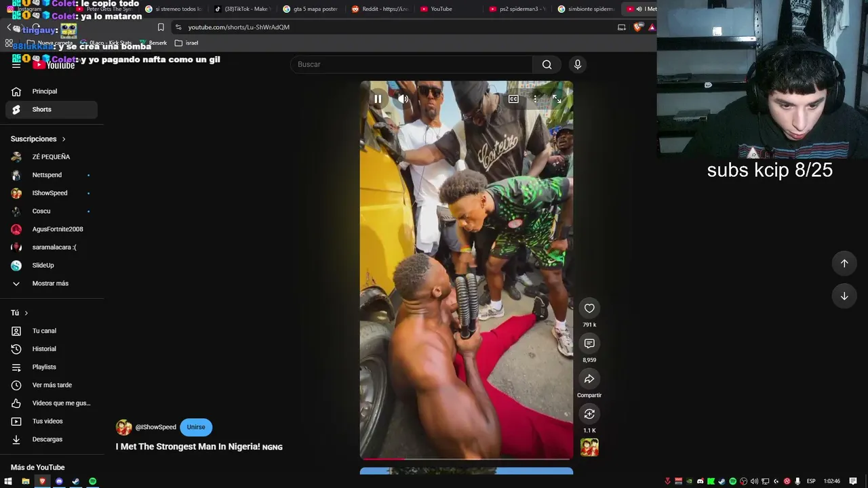Open Nettspend subscription channel

point(52,175)
